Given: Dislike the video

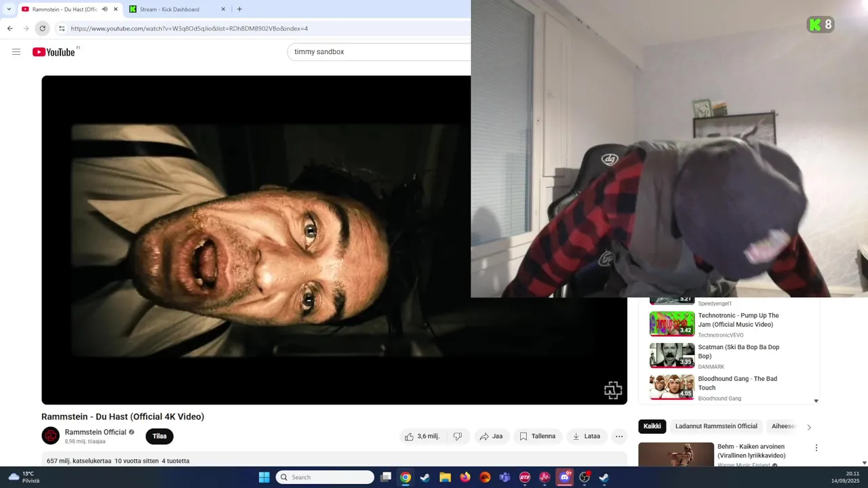Looking at the screenshot, I should (x=458, y=436).
